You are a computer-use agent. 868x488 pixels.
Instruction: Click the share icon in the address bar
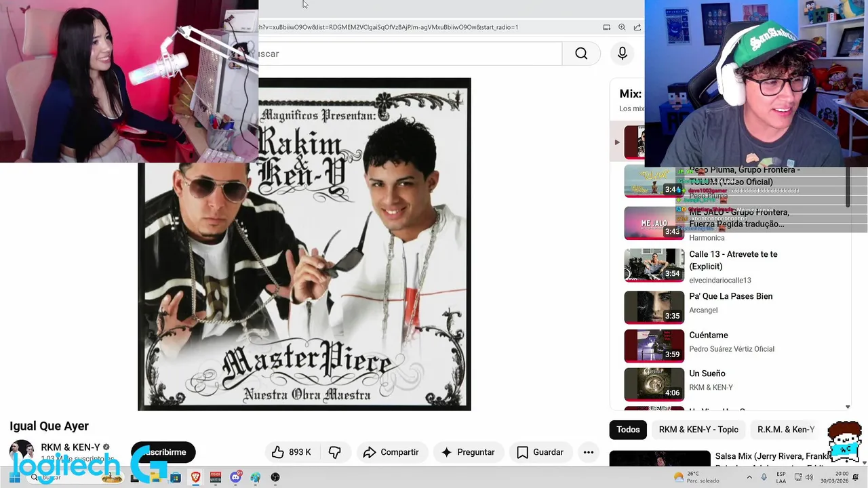tap(637, 27)
